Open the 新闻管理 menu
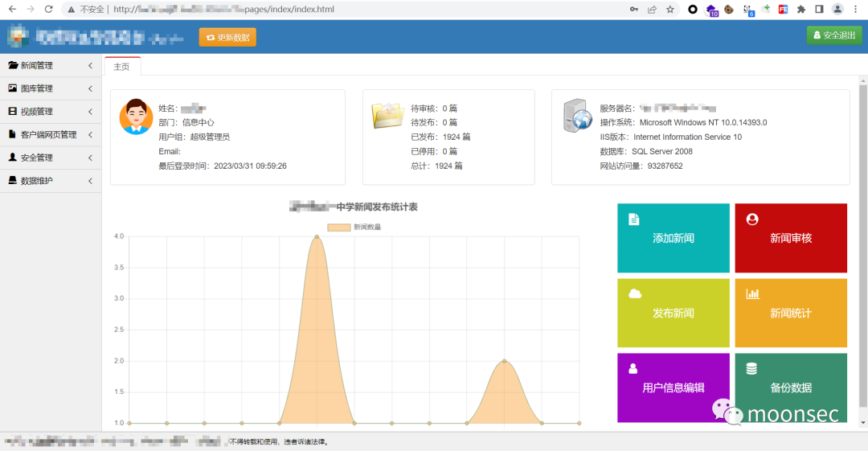Screen dimensions: 868x451 click(x=51, y=65)
